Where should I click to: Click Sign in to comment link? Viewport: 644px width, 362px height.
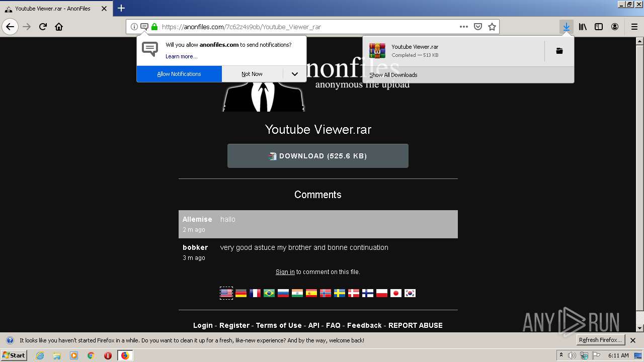click(285, 272)
